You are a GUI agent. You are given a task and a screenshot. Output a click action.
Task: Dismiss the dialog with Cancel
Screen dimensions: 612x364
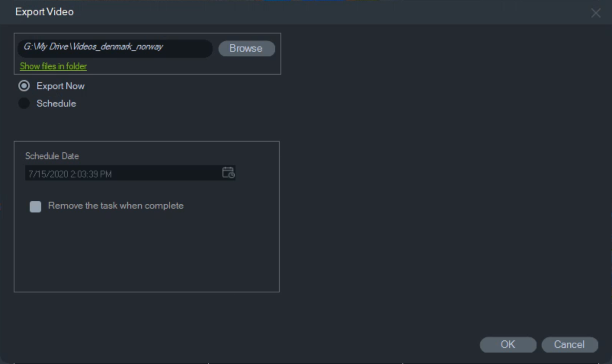(x=569, y=345)
